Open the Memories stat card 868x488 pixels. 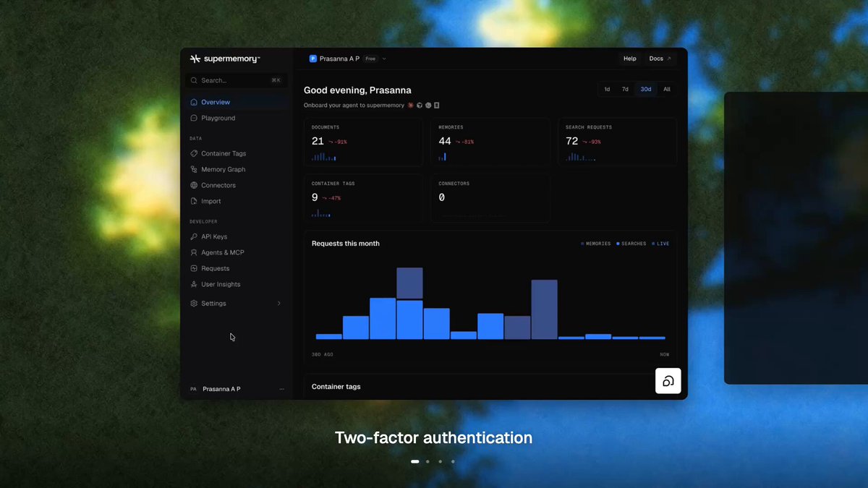pyautogui.click(x=490, y=142)
